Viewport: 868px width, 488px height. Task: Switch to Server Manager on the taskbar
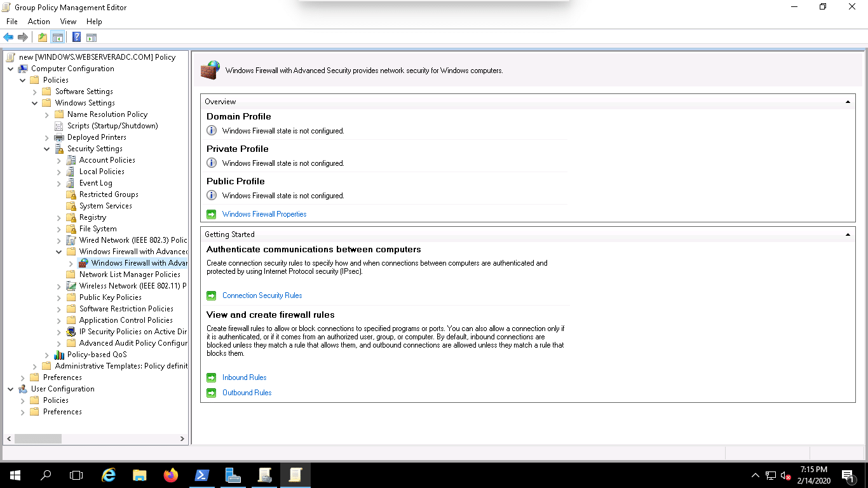(233, 475)
